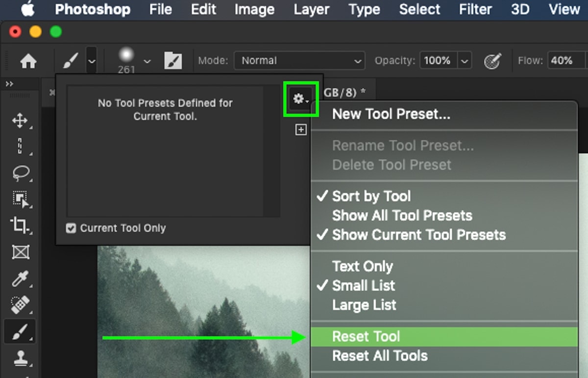Toggle the tool preset picker arrow
This screenshot has height=378, width=588.
pyautogui.click(x=92, y=61)
